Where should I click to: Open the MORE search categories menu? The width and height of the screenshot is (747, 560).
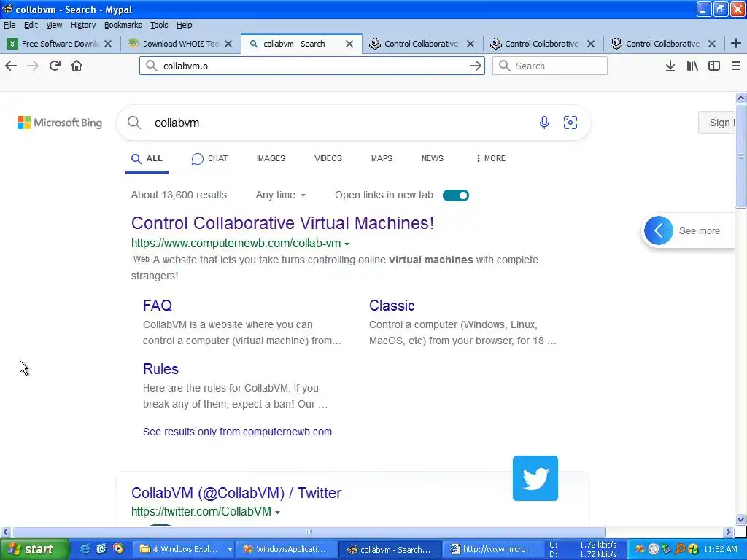click(x=490, y=158)
